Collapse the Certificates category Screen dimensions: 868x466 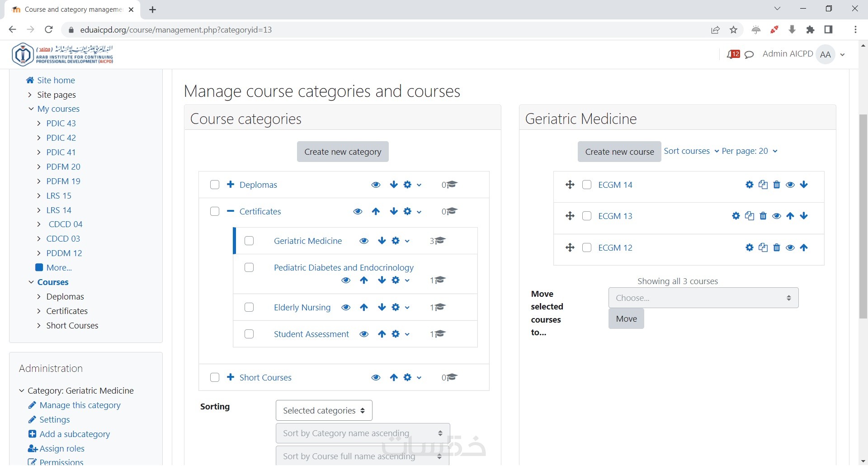pos(231,211)
